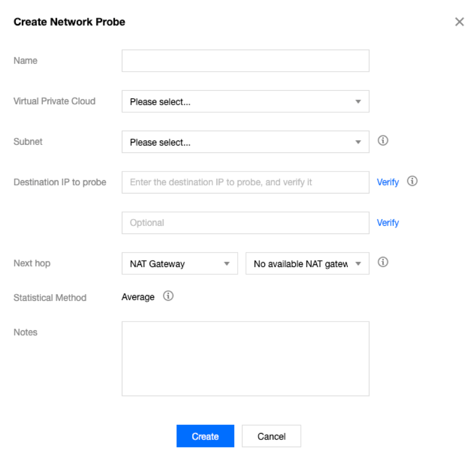The height and width of the screenshot is (463, 476).
Task: Focus the Destination IP to probe field
Action: 245,182
